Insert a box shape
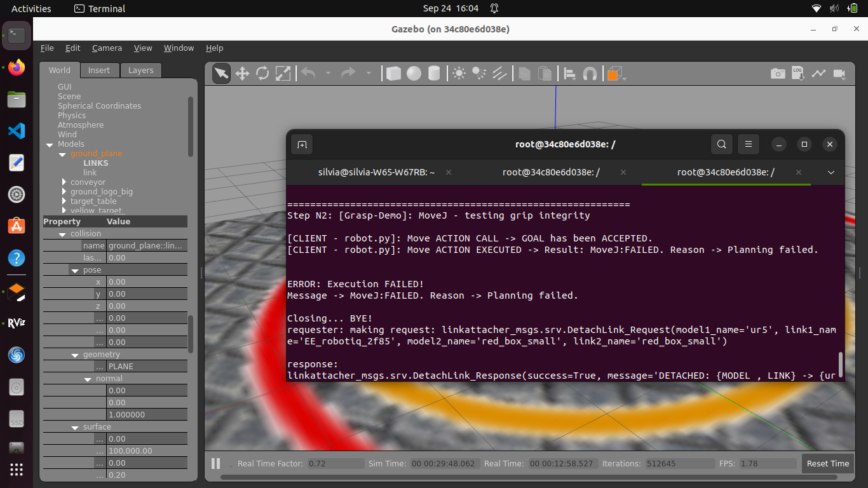 (393, 74)
